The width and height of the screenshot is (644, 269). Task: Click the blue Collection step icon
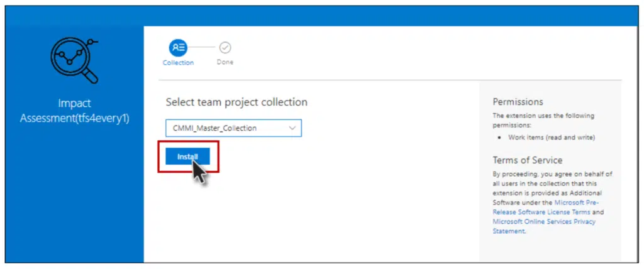(177, 47)
